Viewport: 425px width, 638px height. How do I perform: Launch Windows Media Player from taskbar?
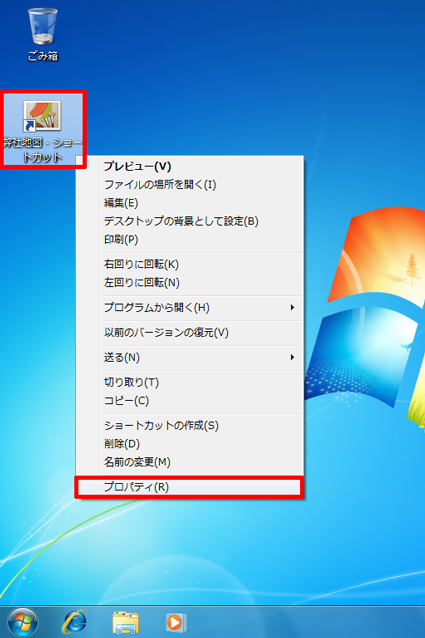[176, 623]
